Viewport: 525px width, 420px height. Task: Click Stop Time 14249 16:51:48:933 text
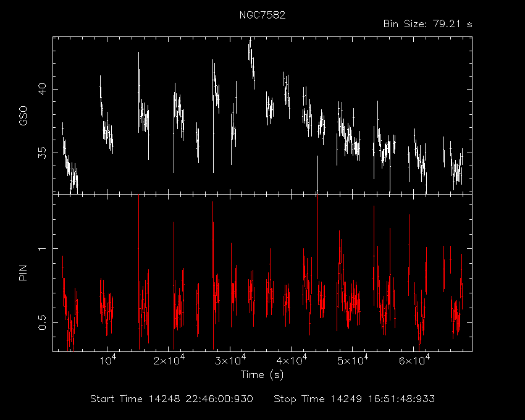355,399
